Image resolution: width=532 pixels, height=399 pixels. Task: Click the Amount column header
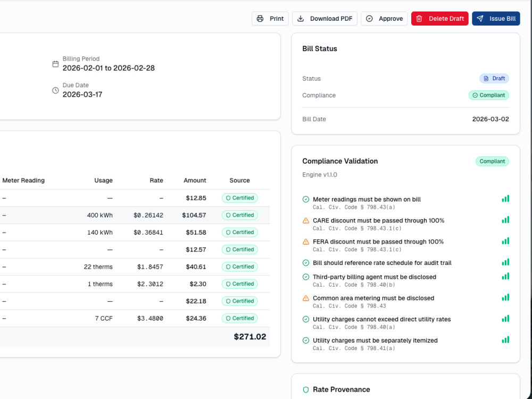point(195,180)
